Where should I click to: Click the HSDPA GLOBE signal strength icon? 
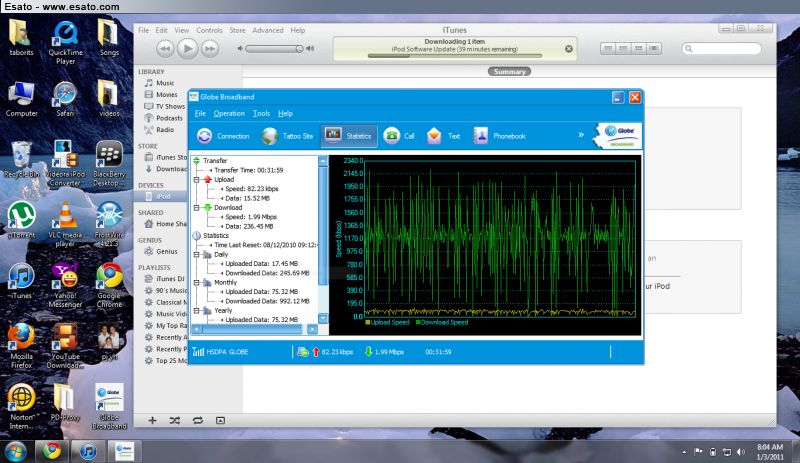coord(198,351)
